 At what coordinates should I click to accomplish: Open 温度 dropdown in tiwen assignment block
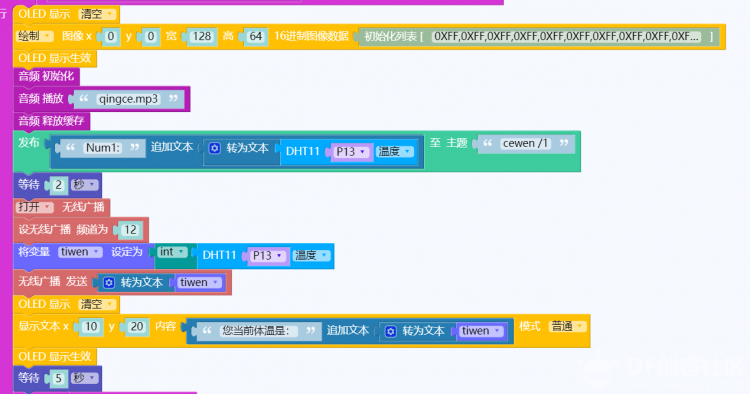coord(312,256)
